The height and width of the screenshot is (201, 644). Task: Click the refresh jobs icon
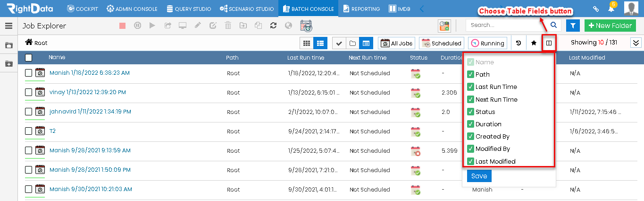273,26
